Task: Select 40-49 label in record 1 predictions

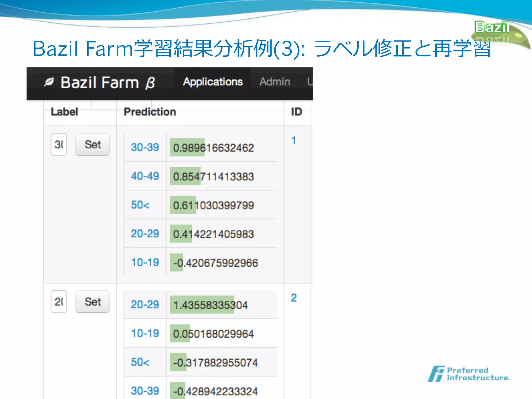Action: (x=145, y=176)
